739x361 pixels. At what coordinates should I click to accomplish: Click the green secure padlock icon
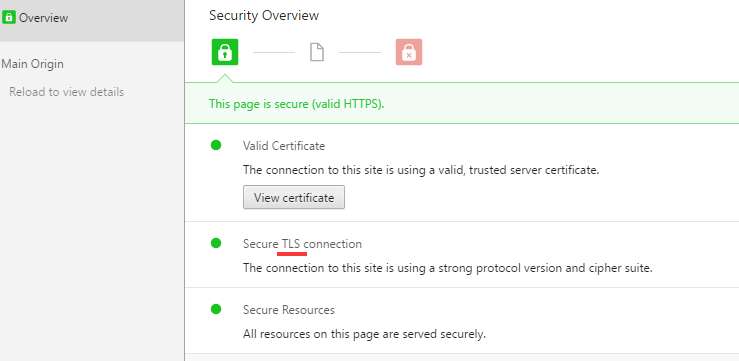coord(225,52)
